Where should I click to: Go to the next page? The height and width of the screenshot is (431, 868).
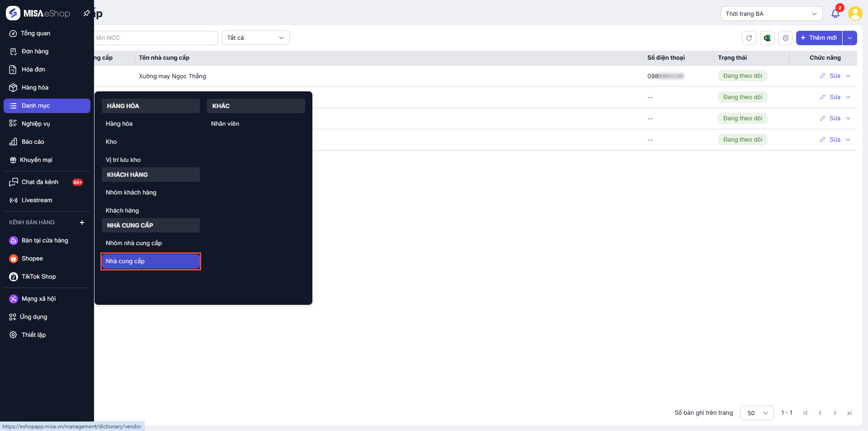point(835,413)
